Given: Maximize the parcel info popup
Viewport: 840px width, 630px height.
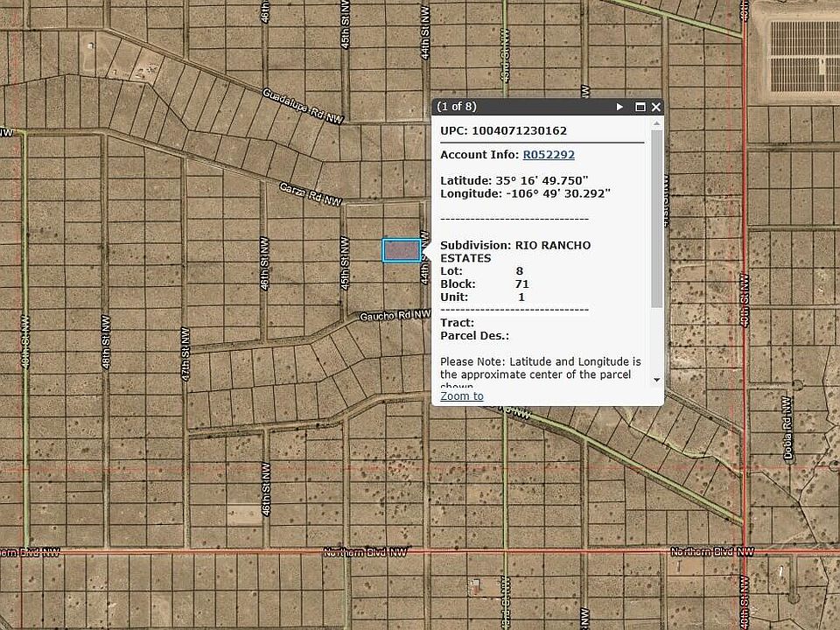Looking at the screenshot, I should point(640,107).
